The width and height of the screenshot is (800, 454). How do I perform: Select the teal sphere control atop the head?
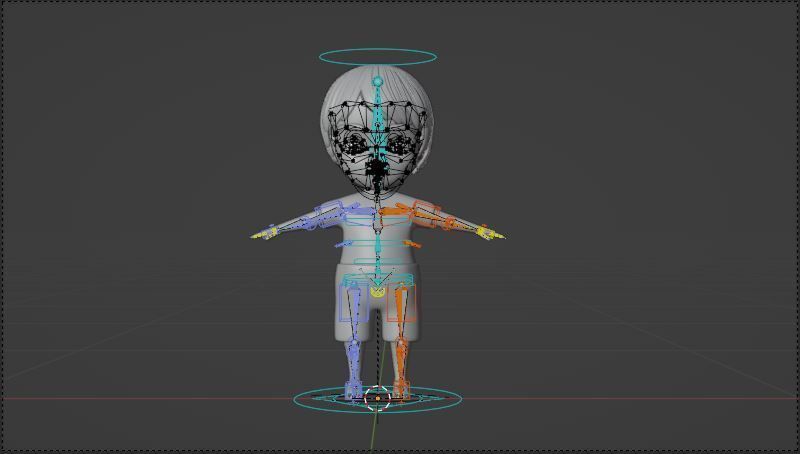(378, 82)
